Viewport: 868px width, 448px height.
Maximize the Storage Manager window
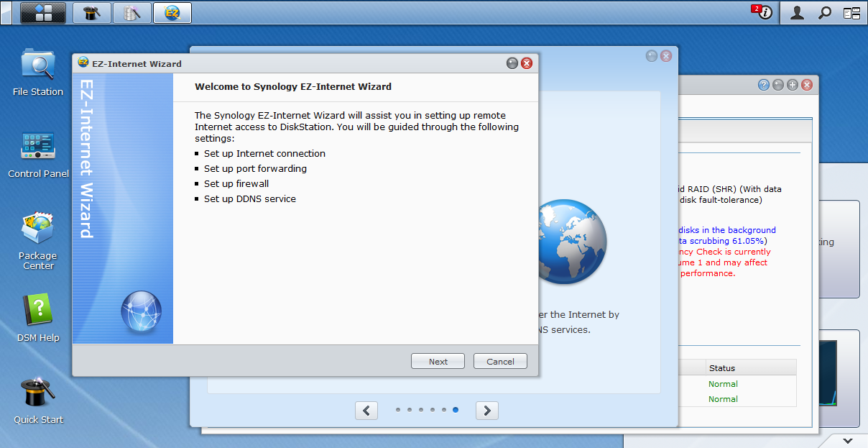pos(793,85)
